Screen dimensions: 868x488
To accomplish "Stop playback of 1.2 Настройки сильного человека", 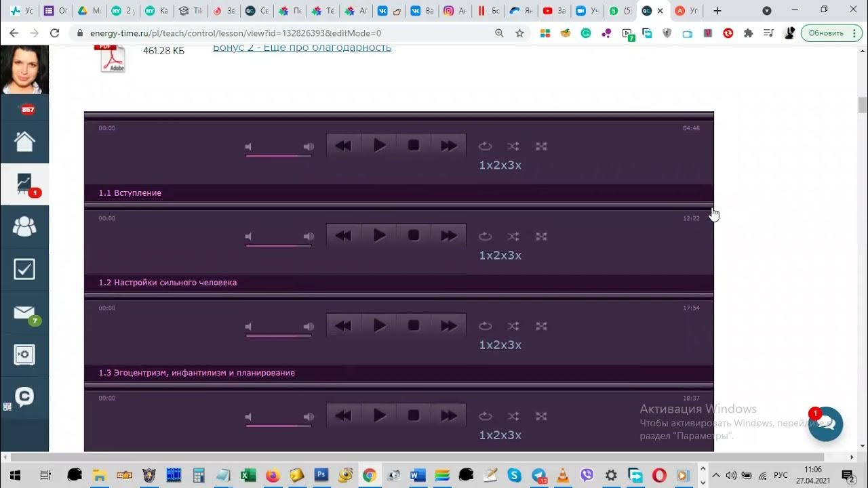I will point(413,235).
